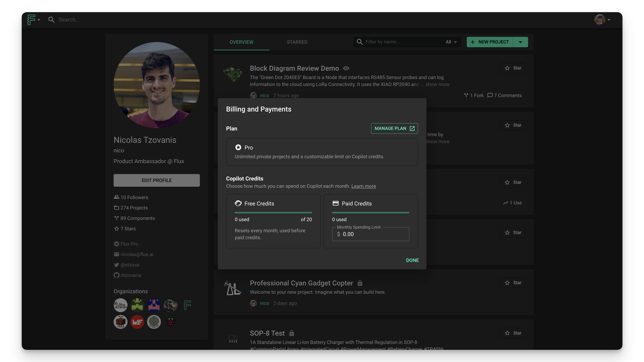Click the 7 Stars icon
The image size is (644, 362).
pos(116,229)
